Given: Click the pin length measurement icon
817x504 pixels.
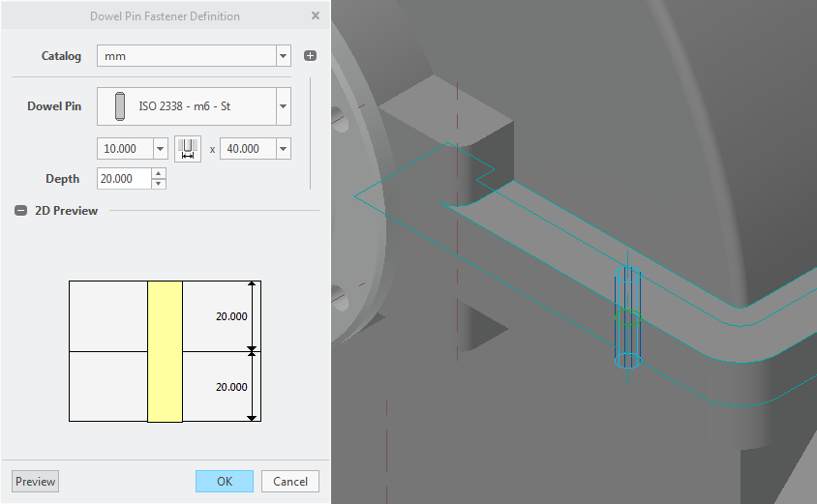Looking at the screenshot, I should tap(188, 149).
